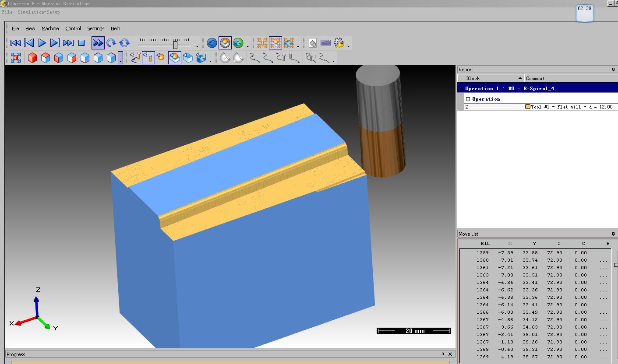Open the view cubes dropdown arrow

point(120,58)
